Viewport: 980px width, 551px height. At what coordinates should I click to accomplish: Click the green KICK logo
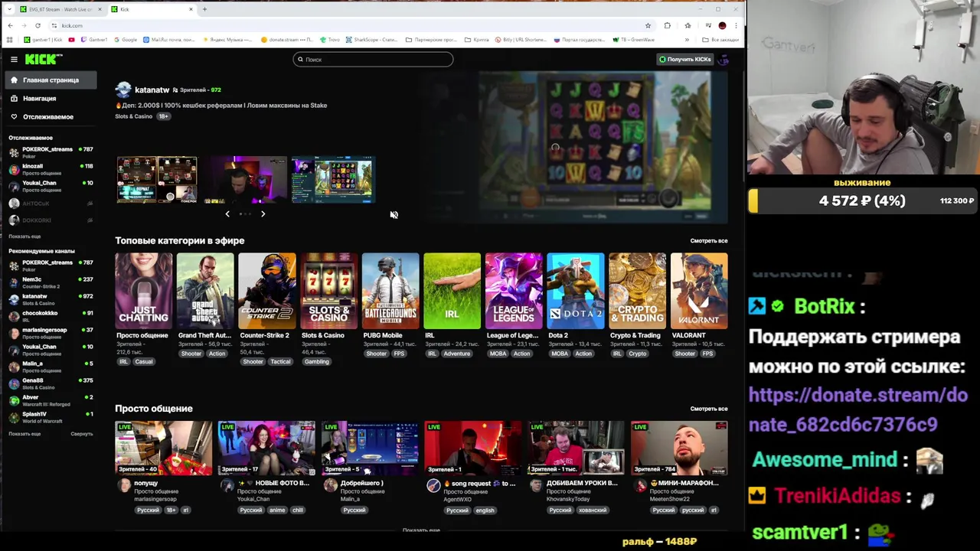[43, 59]
